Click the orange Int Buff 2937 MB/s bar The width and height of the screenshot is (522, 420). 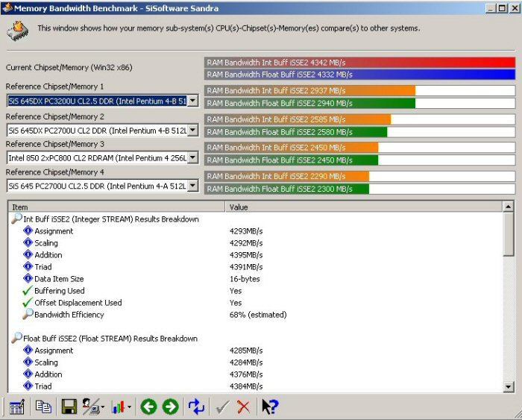(310, 90)
